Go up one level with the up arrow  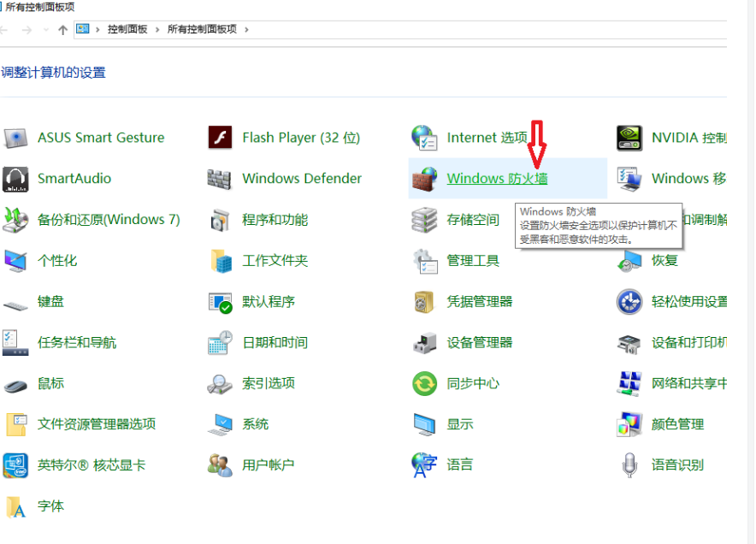tap(62, 30)
